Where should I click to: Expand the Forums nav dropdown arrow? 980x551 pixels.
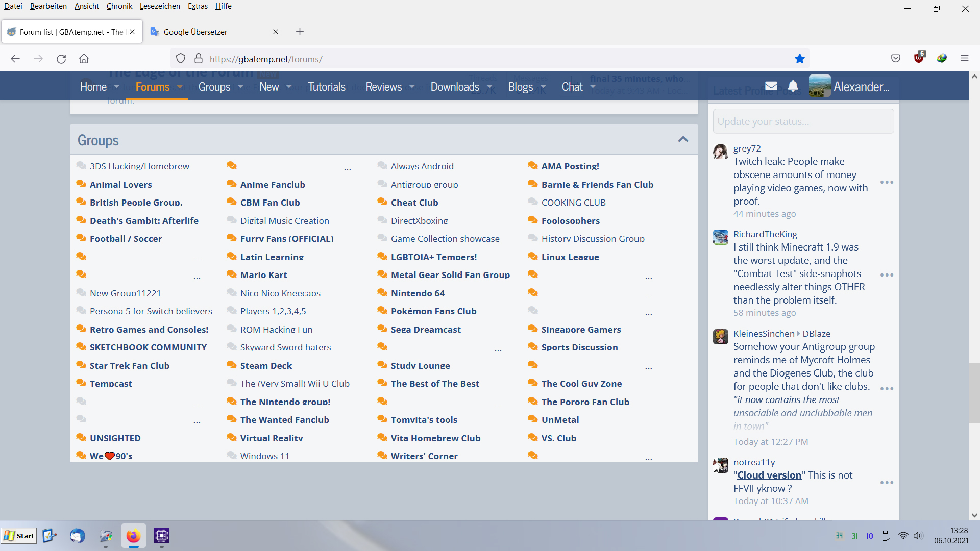pyautogui.click(x=180, y=87)
